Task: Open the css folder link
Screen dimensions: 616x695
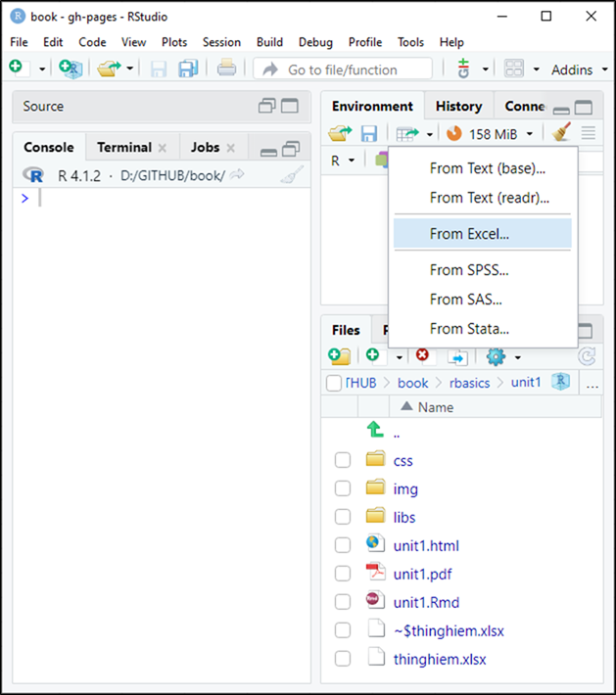Action: pos(403,461)
